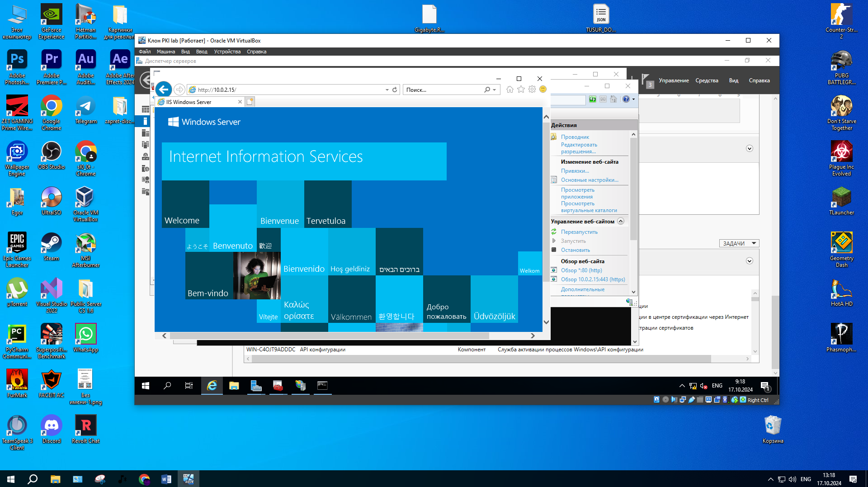Refresh the page in Internet Explorer
This screenshot has height=487, width=868.
click(x=395, y=90)
